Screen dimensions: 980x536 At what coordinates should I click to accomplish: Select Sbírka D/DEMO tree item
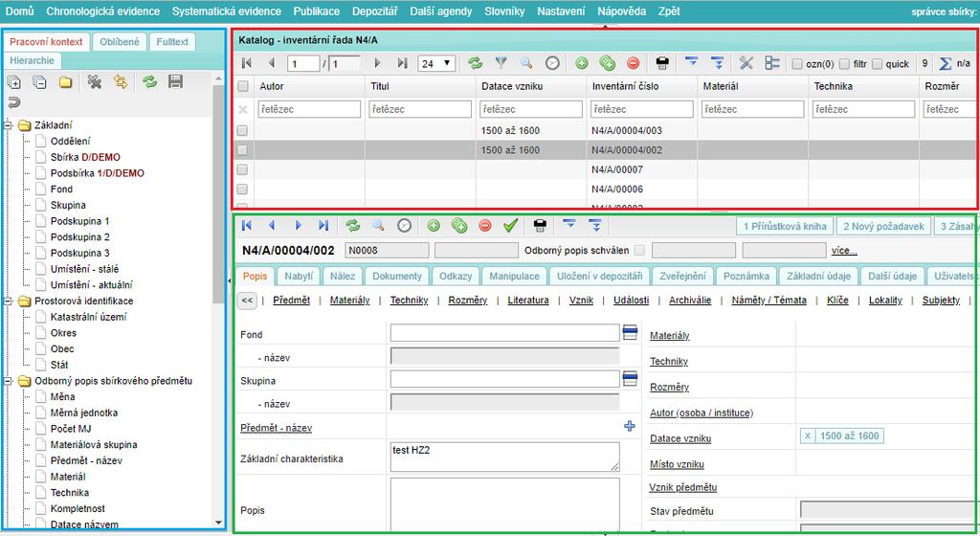(85, 157)
